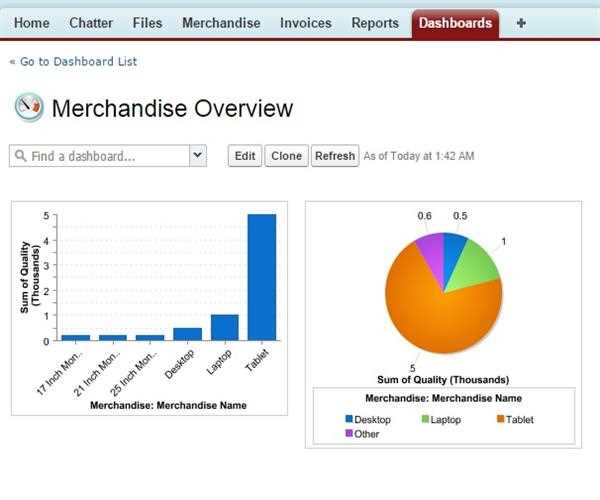This screenshot has width=600, height=500.
Task: Click the Tablet bar in bar chart
Action: tap(262, 278)
